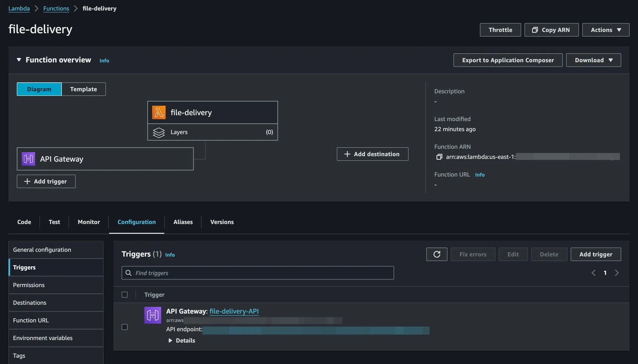Select Environment variables in the sidebar
Image resolution: width=638 pixels, height=364 pixels.
click(x=56, y=338)
